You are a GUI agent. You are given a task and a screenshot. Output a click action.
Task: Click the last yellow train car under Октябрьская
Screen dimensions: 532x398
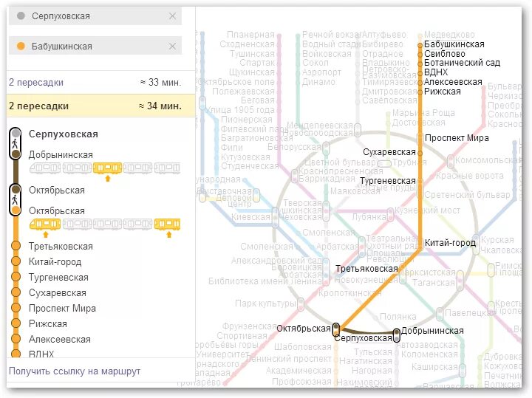click(167, 224)
